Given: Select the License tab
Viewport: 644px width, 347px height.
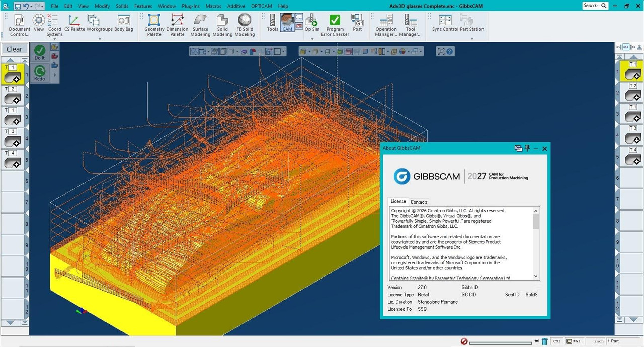Looking at the screenshot, I should tap(398, 201).
